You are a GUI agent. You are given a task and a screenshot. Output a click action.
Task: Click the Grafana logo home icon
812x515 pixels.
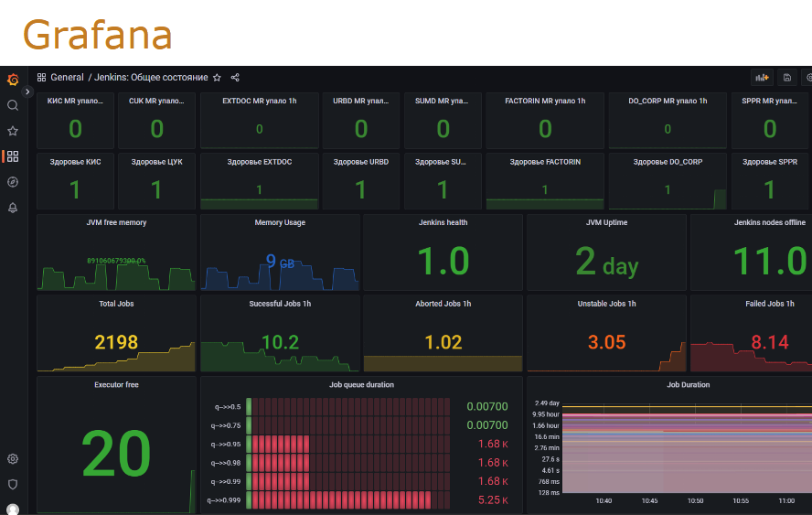(x=13, y=80)
